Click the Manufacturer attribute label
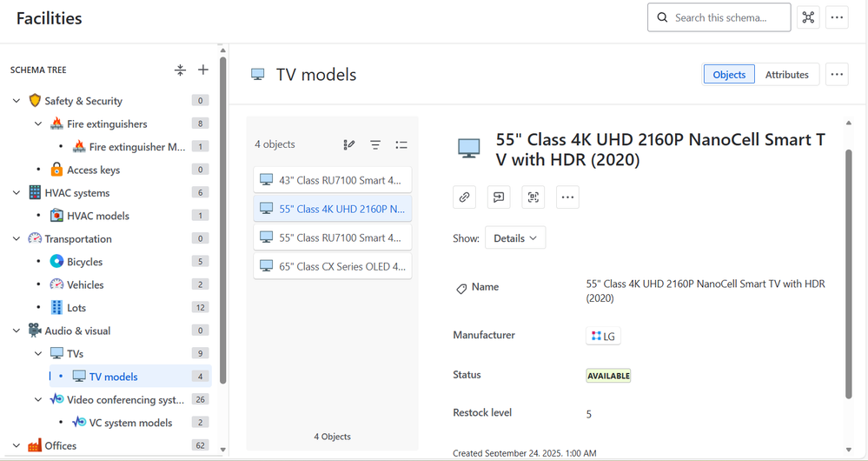Image resolution: width=868 pixels, height=461 pixels. click(x=484, y=335)
